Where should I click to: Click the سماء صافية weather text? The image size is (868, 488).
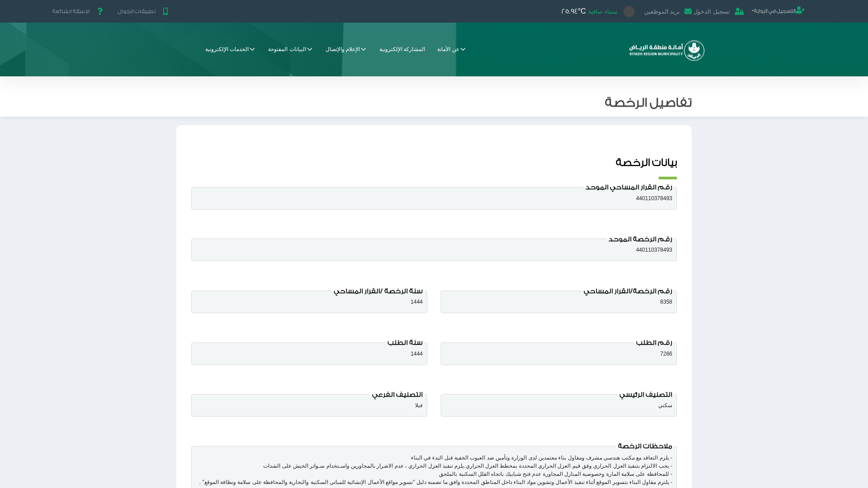coord(603,11)
